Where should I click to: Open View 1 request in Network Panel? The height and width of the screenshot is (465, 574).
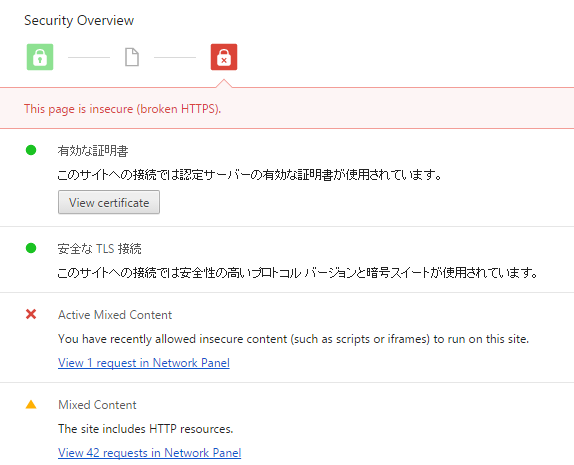[144, 363]
